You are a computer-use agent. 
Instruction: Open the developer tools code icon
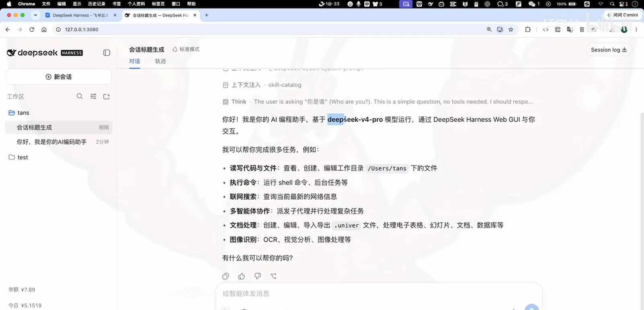[x=546, y=29]
